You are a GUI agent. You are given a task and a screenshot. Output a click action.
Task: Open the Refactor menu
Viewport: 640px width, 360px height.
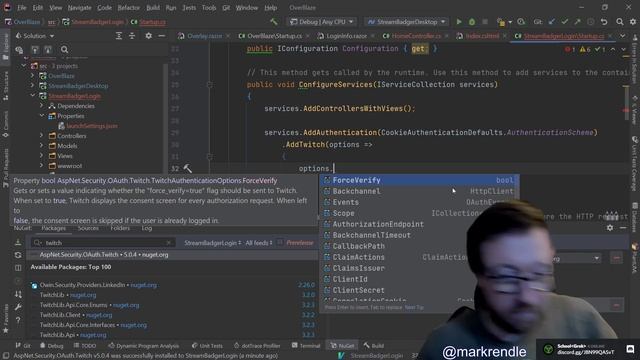coord(129,7)
